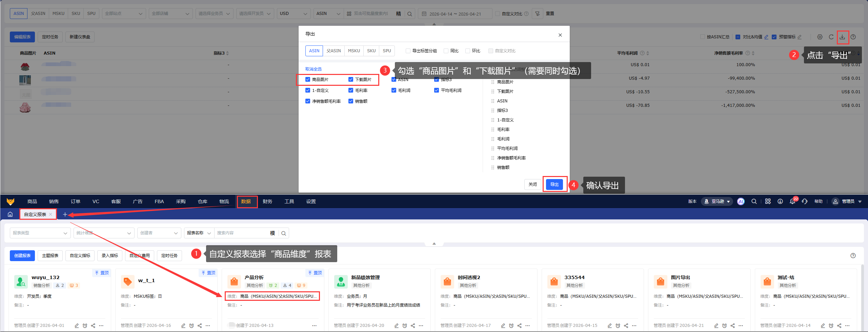Screen dimensions: 868x332
Task: Click the global search icon in navbar
Action: [x=754, y=201]
